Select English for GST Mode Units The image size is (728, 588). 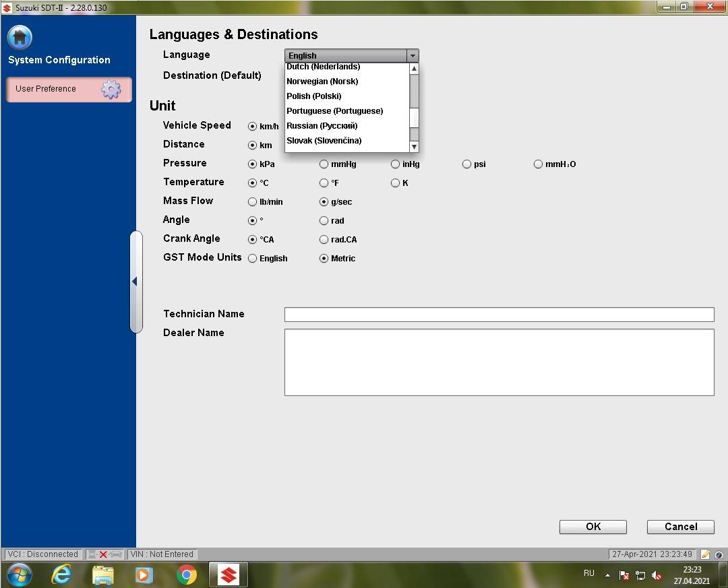coord(252,259)
